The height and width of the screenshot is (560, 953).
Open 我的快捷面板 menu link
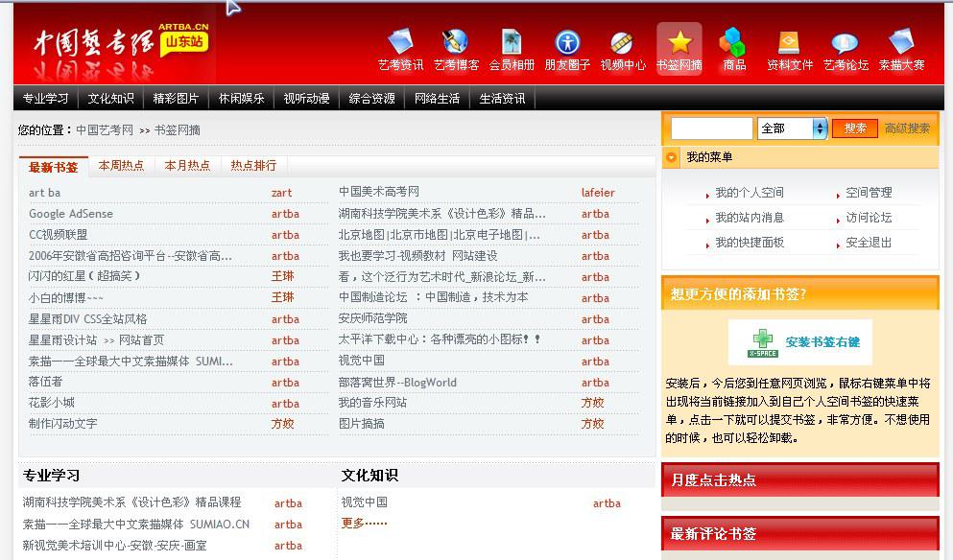click(x=750, y=243)
